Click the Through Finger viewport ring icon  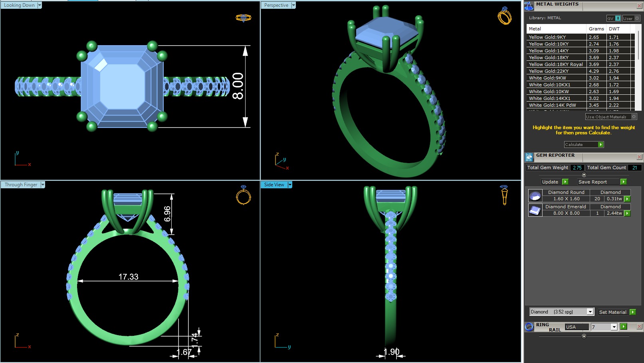pos(244,195)
